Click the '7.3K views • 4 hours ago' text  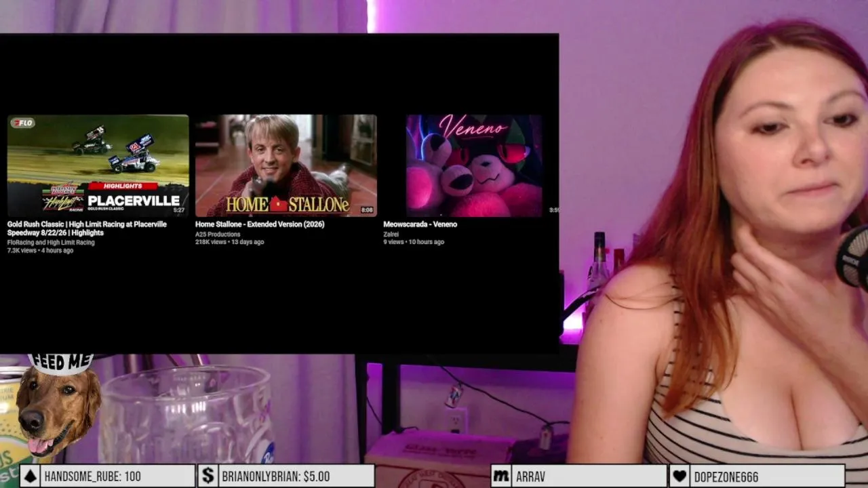coord(40,251)
